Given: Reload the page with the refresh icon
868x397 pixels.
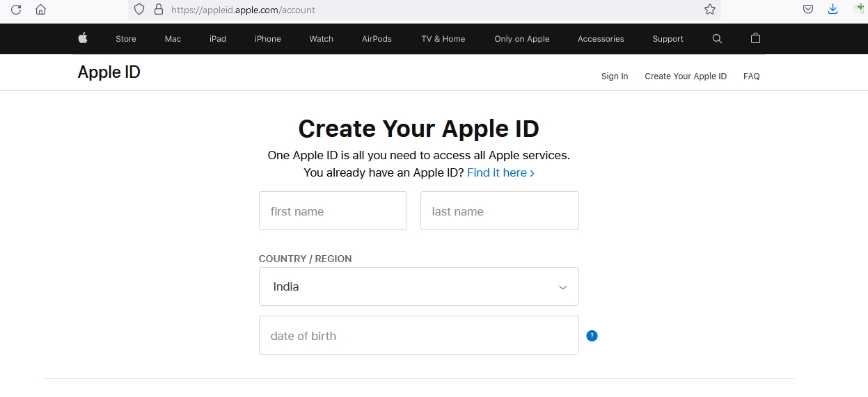Looking at the screenshot, I should pos(16,10).
